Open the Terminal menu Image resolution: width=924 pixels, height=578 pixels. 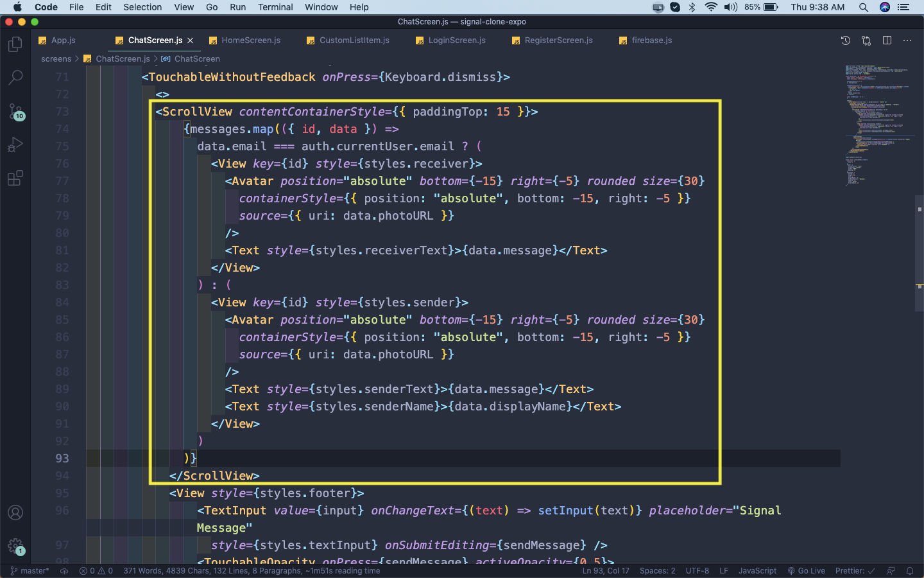pos(275,7)
